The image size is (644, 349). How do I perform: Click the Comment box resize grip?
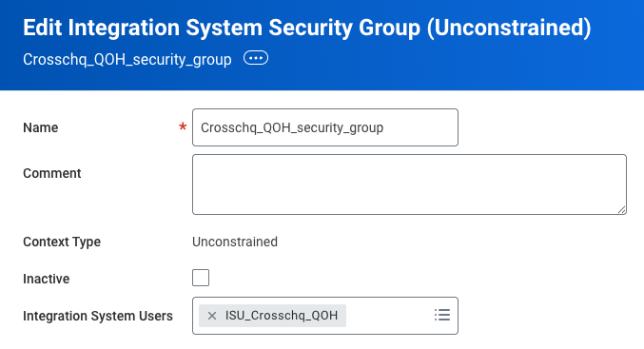(x=621, y=209)
